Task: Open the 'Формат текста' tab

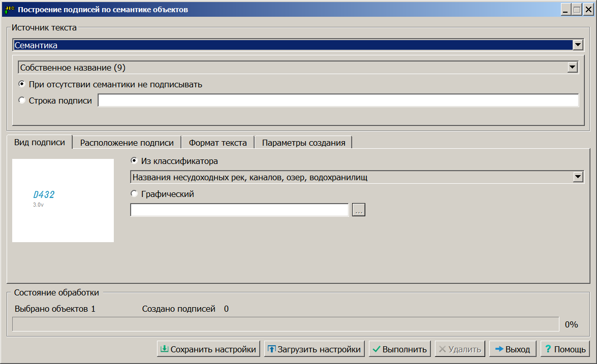Action: pyautogui.click(x=217, y=143)
